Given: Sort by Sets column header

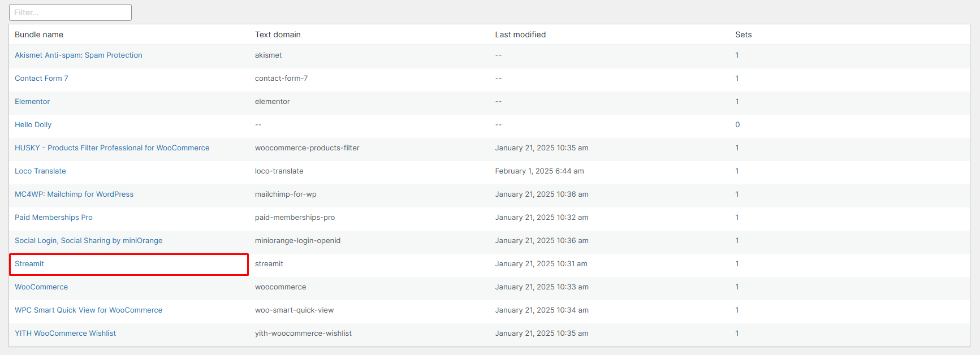Looking at the screenshot, I should (x=744, y=34).
